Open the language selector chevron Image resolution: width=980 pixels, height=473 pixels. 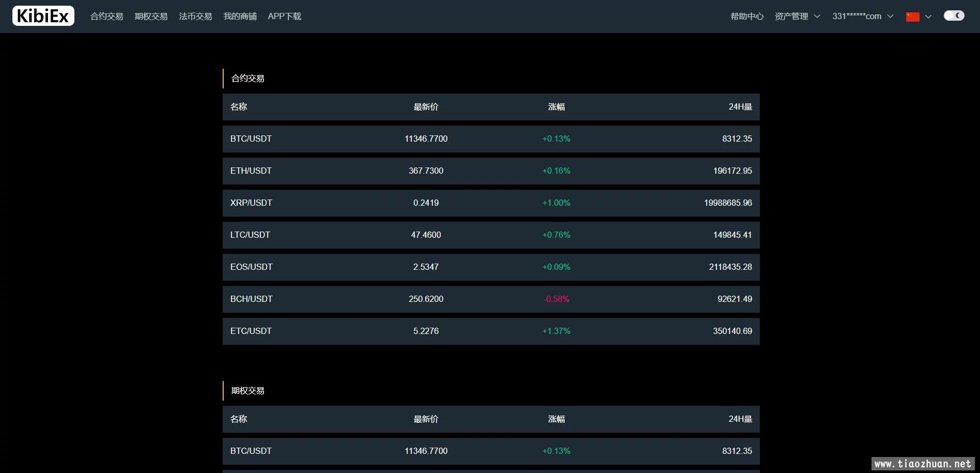[x=928, y=17]
